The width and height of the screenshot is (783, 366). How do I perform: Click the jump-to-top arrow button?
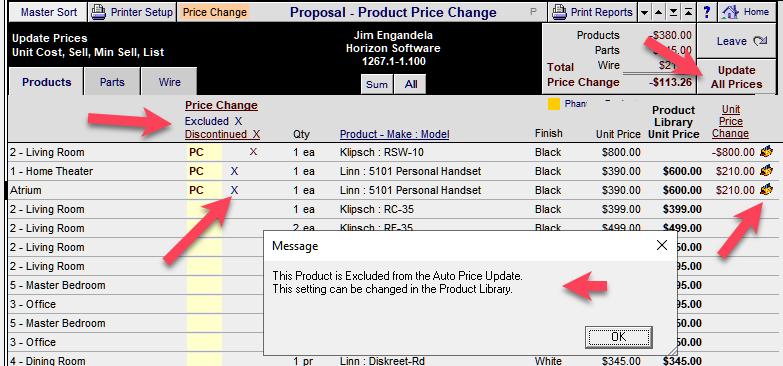(x=688, y=12)
